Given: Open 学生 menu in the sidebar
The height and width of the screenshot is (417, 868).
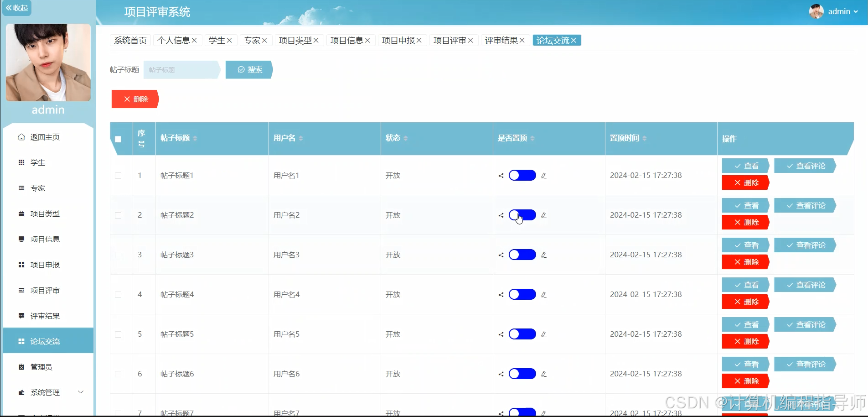Looking at the screenshot, I should pyautogui.click(x=48, y=162).
